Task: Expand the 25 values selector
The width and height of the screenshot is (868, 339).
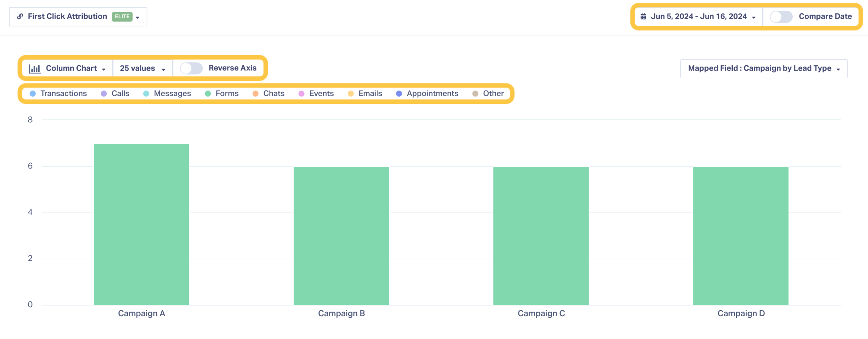Action: point(143,68)
